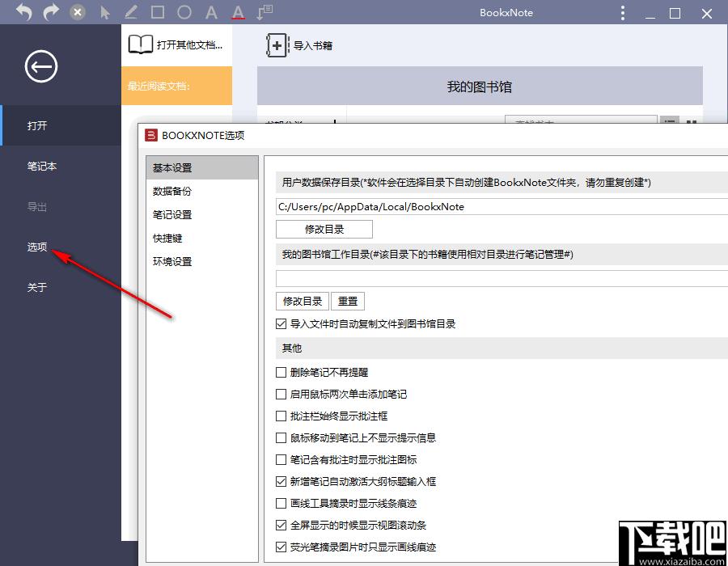Enable 批注栏始终显示批注框 checkbox
The height and width of the screenshot is (566, 728).
coord(281,416)
